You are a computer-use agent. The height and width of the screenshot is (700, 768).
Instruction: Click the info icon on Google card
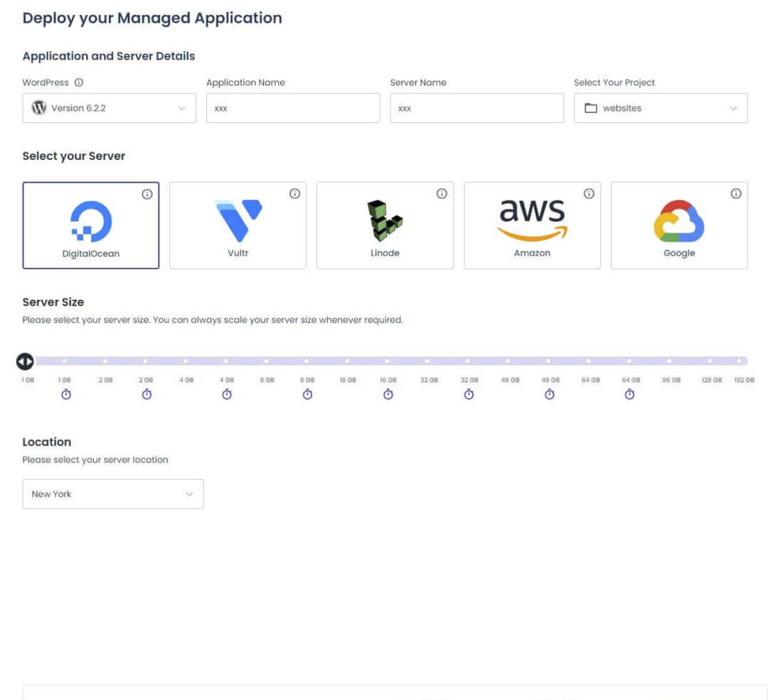(x=736, y=194)
